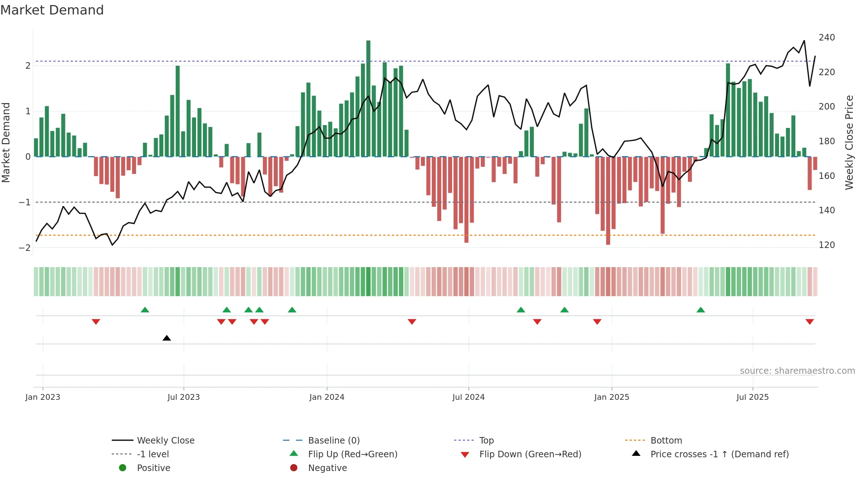
Task: Click the black Price crosses -1 triangle marker
Action: coord(167,338)
